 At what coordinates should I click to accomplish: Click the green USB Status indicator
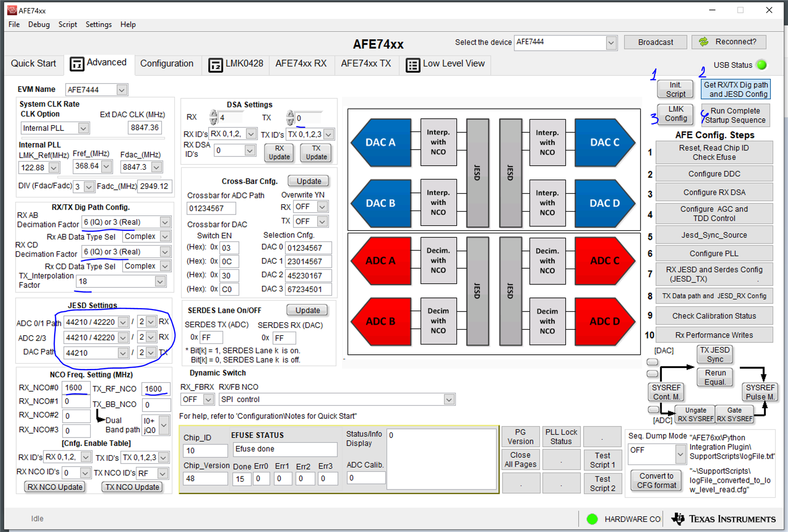(x=761, y=64)
